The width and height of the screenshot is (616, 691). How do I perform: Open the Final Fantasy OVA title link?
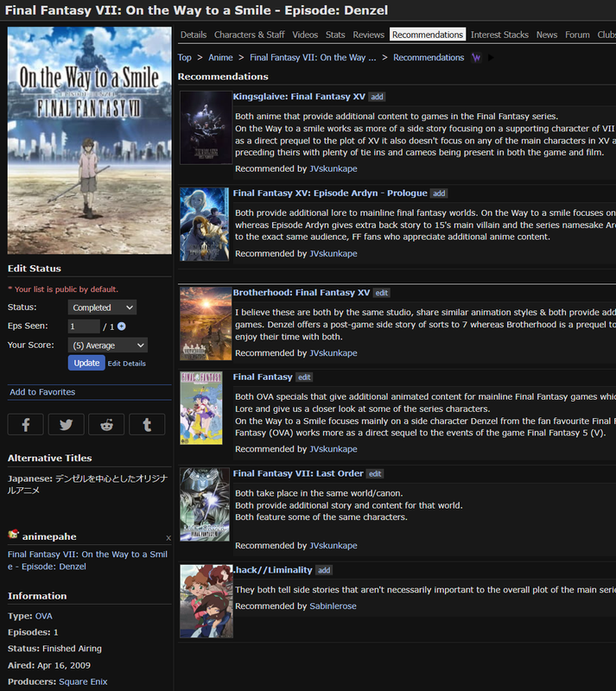point(263,377)
